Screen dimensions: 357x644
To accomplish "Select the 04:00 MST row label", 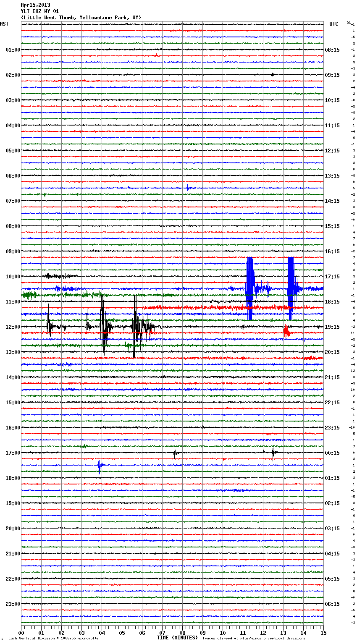I will [x=13, y=126].
